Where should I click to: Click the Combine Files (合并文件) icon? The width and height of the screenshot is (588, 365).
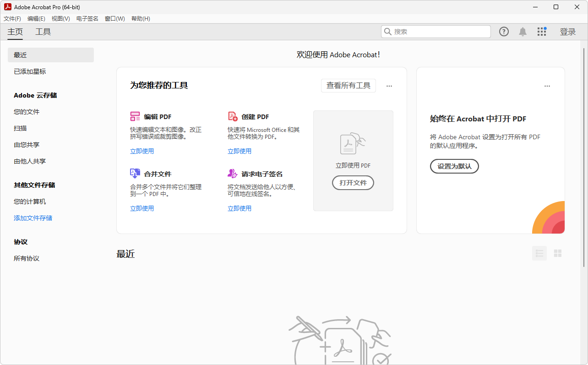pos(135,174)
